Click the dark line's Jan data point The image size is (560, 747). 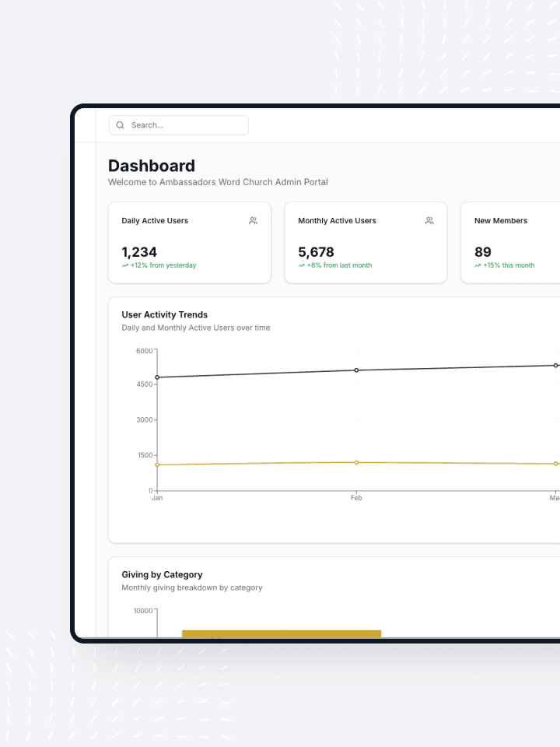[x=157, y=377]
